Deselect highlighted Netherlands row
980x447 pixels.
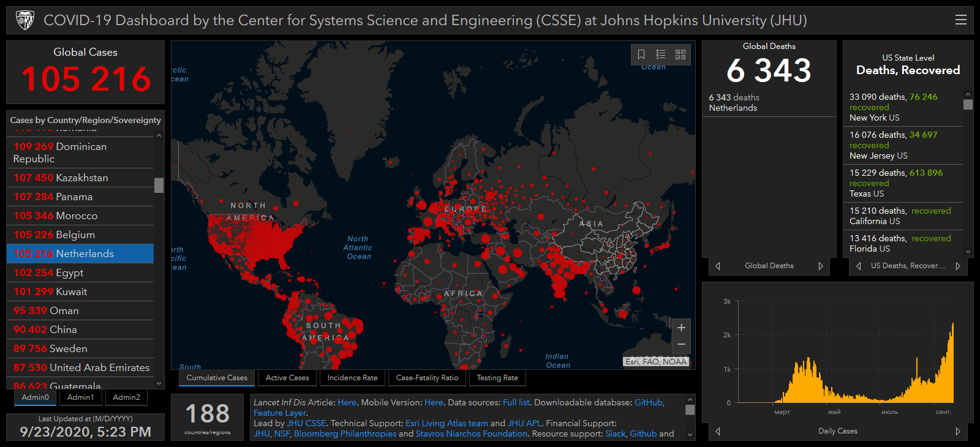(x=80, y=254)
